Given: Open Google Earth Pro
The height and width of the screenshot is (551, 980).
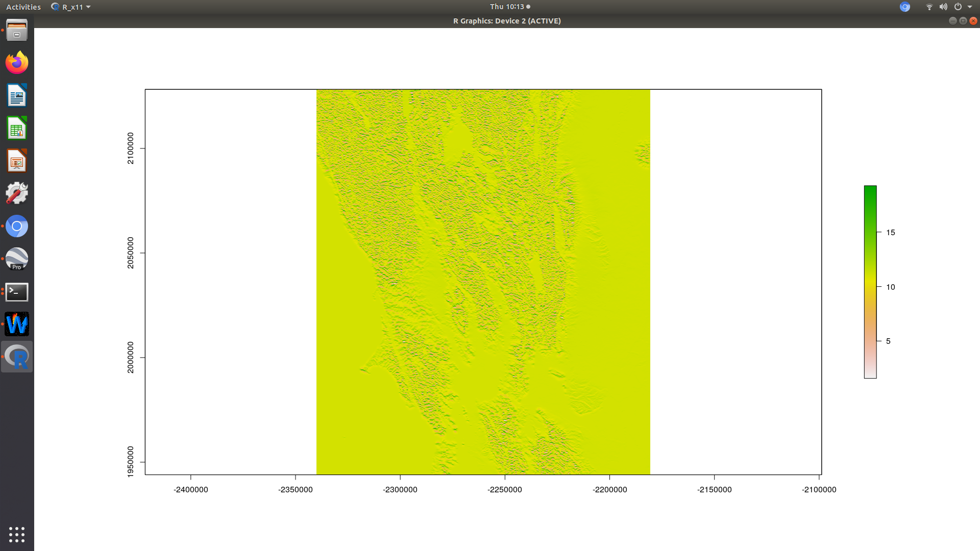Looking at the screenshot, I should [x=17, y=259].
